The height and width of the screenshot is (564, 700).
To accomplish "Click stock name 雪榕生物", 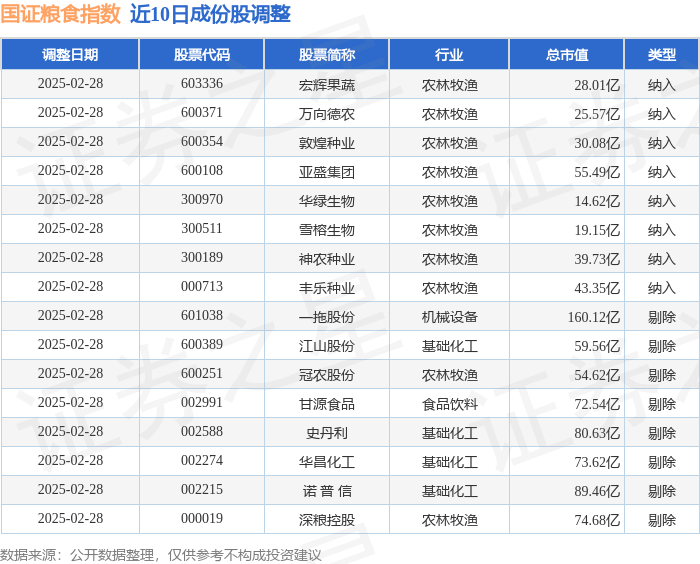I will point(327,230).
